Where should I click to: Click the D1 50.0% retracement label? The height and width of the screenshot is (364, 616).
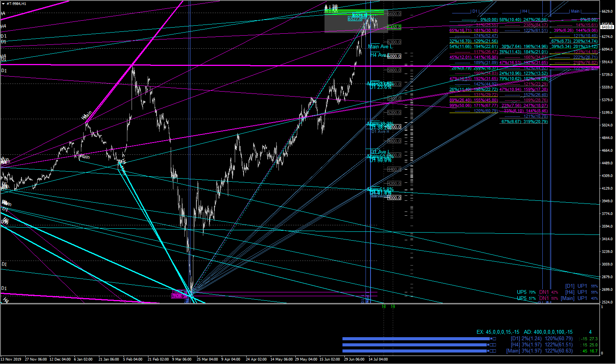380,161
